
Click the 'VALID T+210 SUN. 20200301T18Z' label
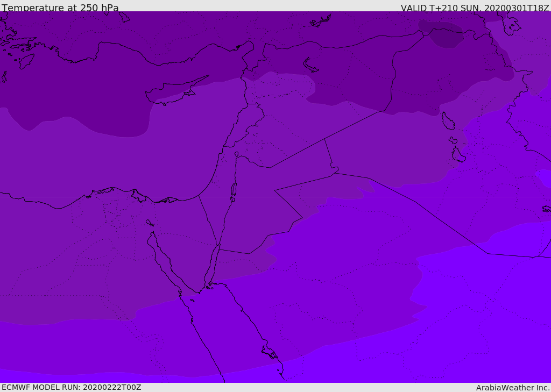coord(475,8)
